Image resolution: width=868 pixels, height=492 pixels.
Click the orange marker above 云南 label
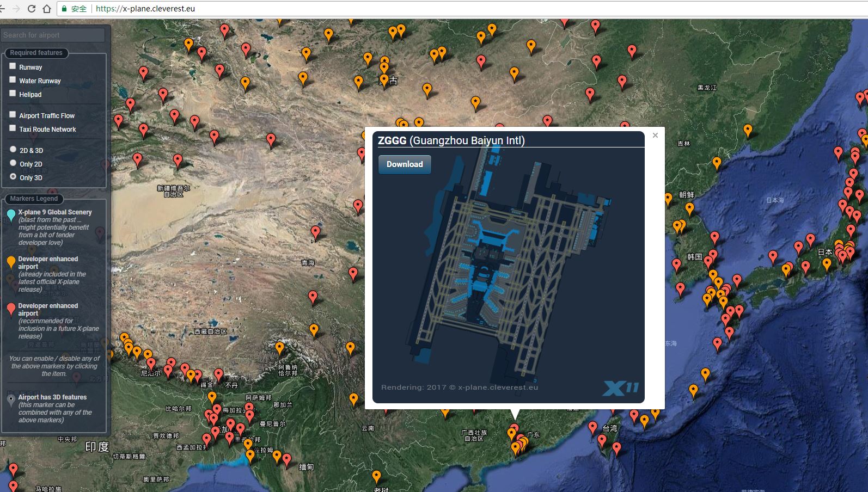click(x=354, y=399)
